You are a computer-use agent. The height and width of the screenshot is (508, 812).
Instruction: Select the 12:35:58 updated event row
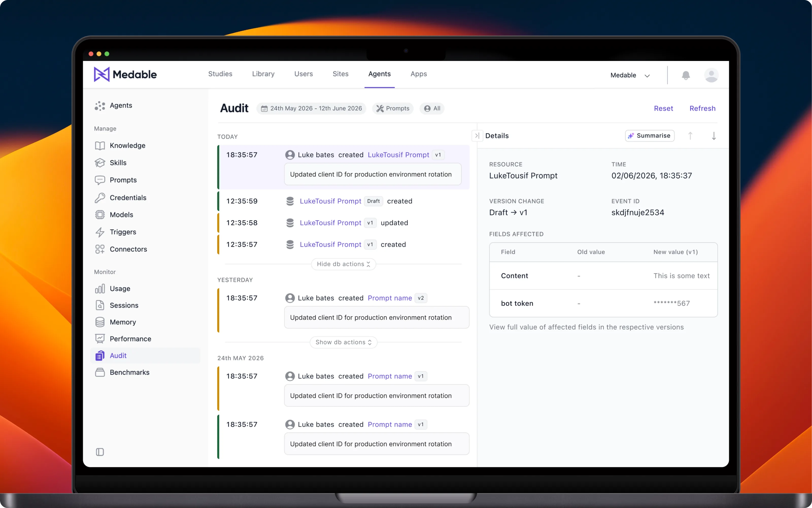coord(343,223)
